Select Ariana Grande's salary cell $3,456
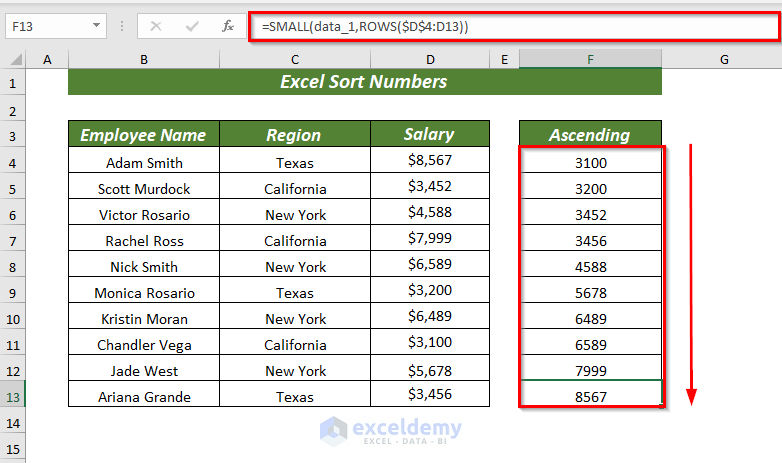The height and width of the screenshot is (463, 782). (430, 394)
